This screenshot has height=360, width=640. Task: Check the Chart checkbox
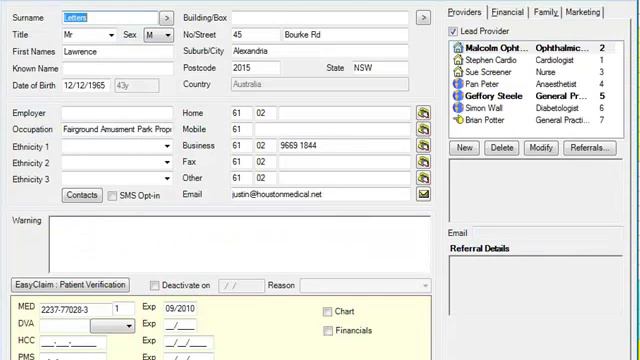[327, 312]
